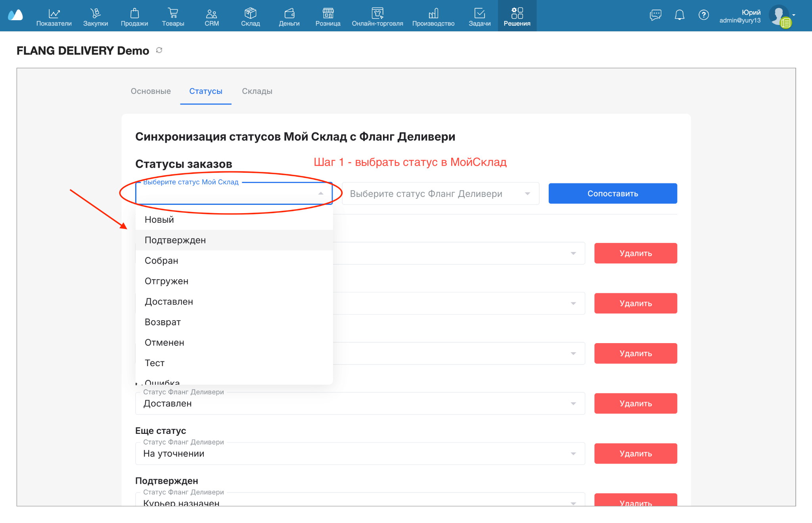Viewport: 812px width, 523px height.
Task: Select Новый from the status list
Action: (x=234, y=220)
